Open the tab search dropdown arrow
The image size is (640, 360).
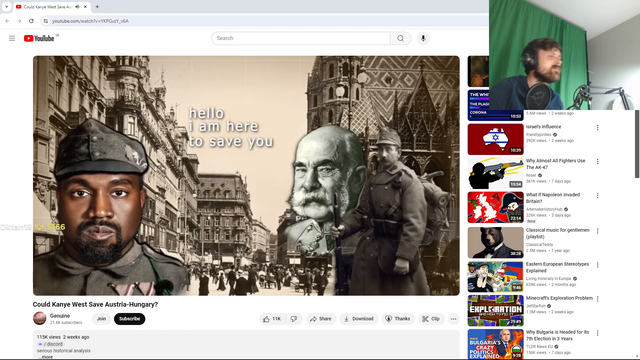click(x=6, y=7)
